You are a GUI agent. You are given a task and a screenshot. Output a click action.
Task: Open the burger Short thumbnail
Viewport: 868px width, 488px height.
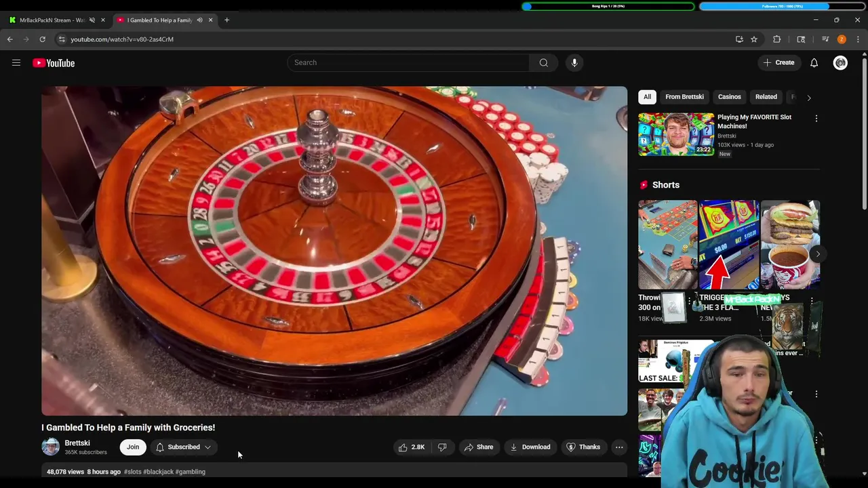790,245
